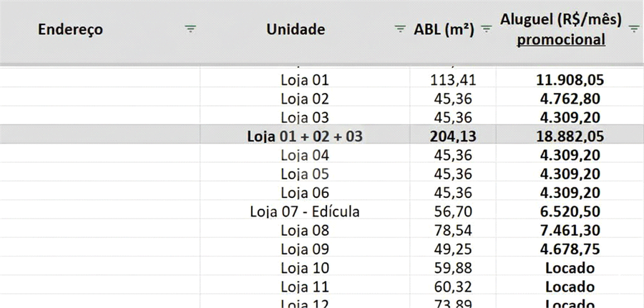The width and height of the screenshot is (644, 308).
Task: Select the Loja 07 - Edícula cell
Action: tap(305, 211)
